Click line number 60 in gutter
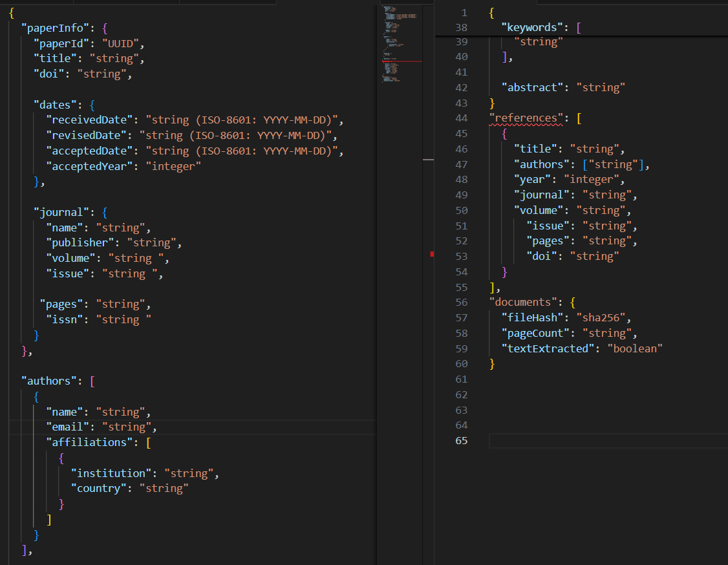 coord(462,364)
